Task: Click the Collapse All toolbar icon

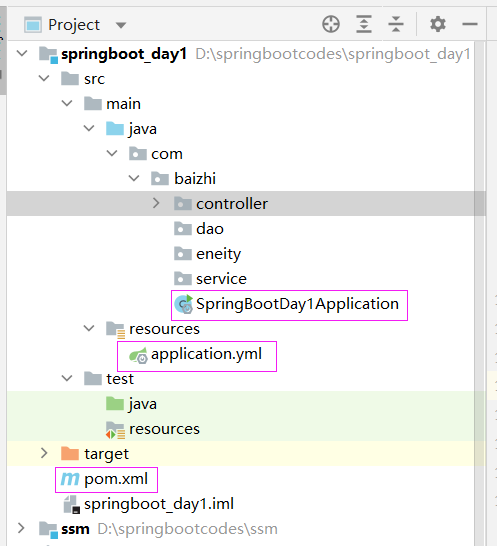Action: click(x=396, y=24)
